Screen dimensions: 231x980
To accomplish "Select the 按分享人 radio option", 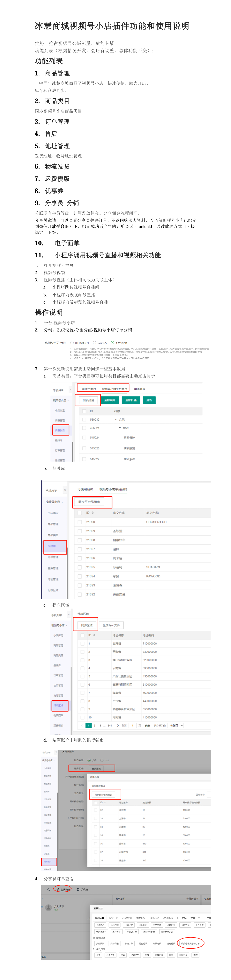I will [x=95, y=342].
